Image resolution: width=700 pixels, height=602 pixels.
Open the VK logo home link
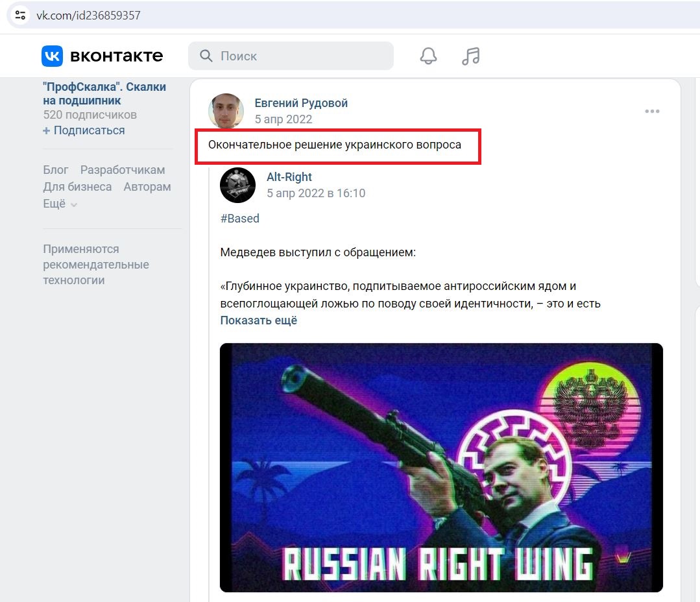click(x=103, y=56)
